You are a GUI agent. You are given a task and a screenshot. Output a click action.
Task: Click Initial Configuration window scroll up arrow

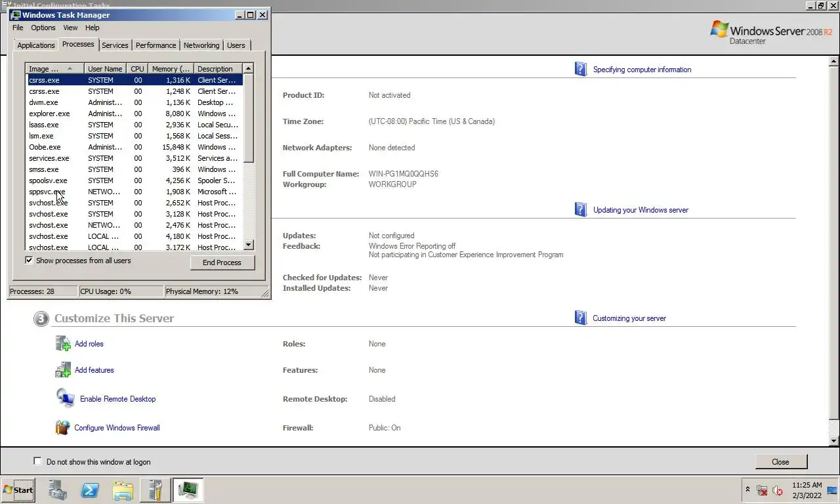pyautogui.click(x=834, y=61)
